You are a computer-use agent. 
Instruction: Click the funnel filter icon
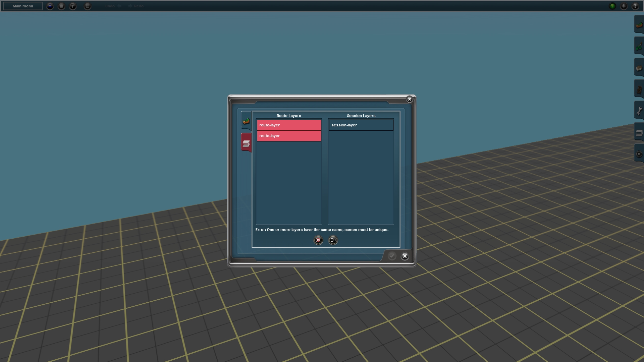[x=73, y=6]
